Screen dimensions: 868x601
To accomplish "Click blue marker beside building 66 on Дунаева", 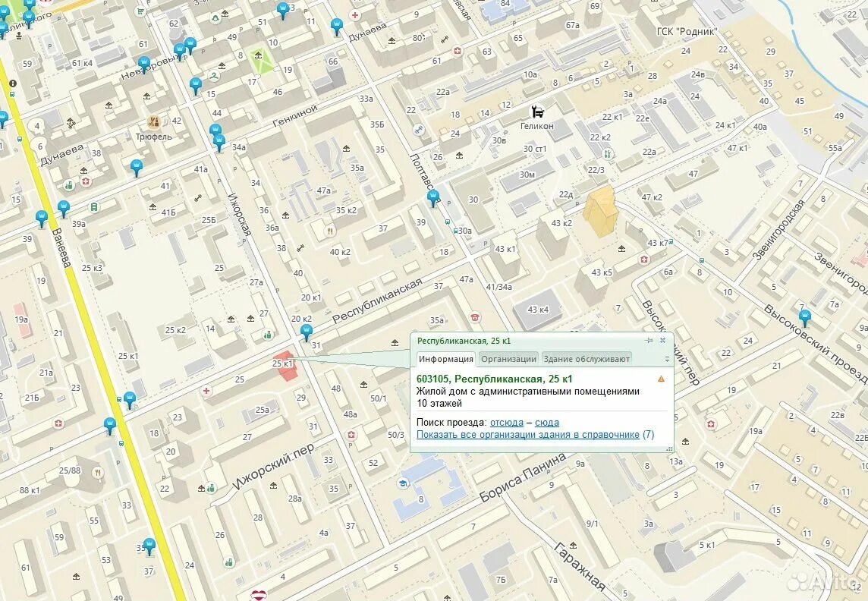I will pyautogui.click(x=337, y=26).
